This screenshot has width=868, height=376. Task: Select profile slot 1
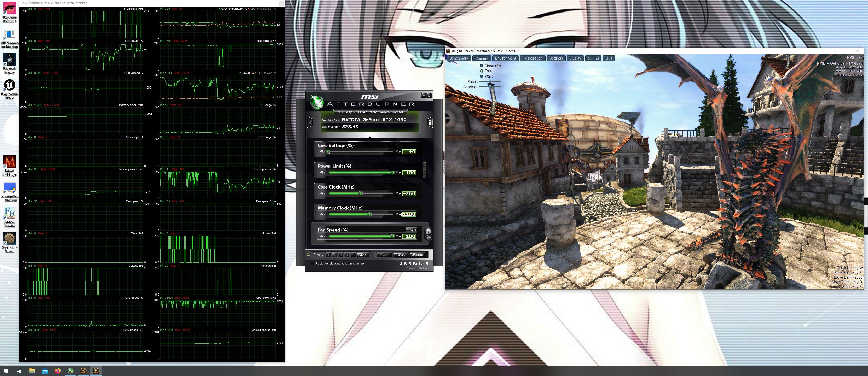click(x=328, y=255)
